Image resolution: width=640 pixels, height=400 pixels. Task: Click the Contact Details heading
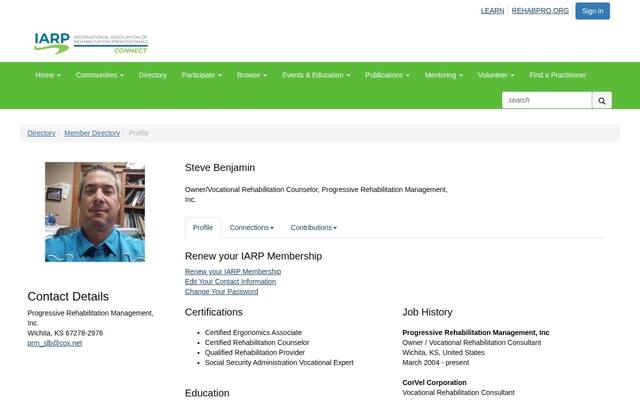tap(68, 296)
